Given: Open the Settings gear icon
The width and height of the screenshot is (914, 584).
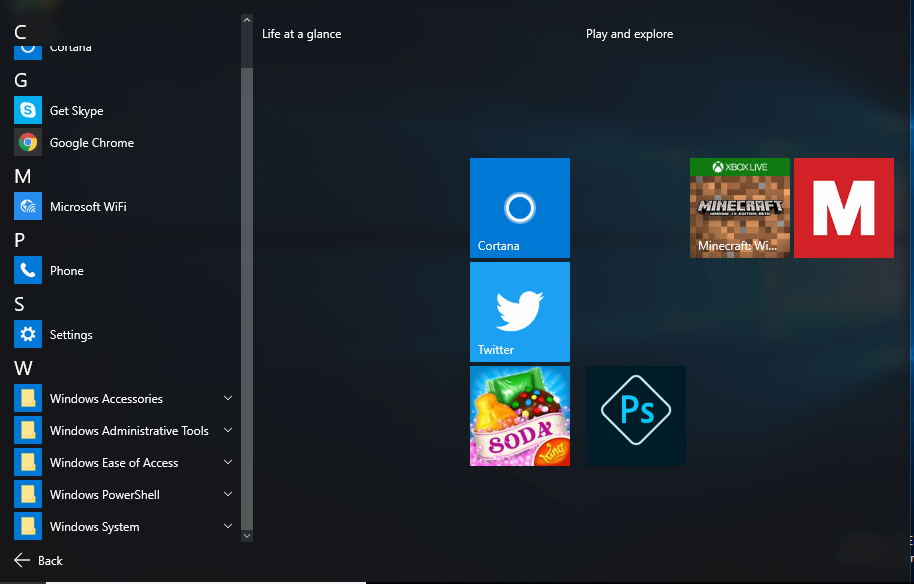Looking at the screenshot, I should click(x=28, y=334).
